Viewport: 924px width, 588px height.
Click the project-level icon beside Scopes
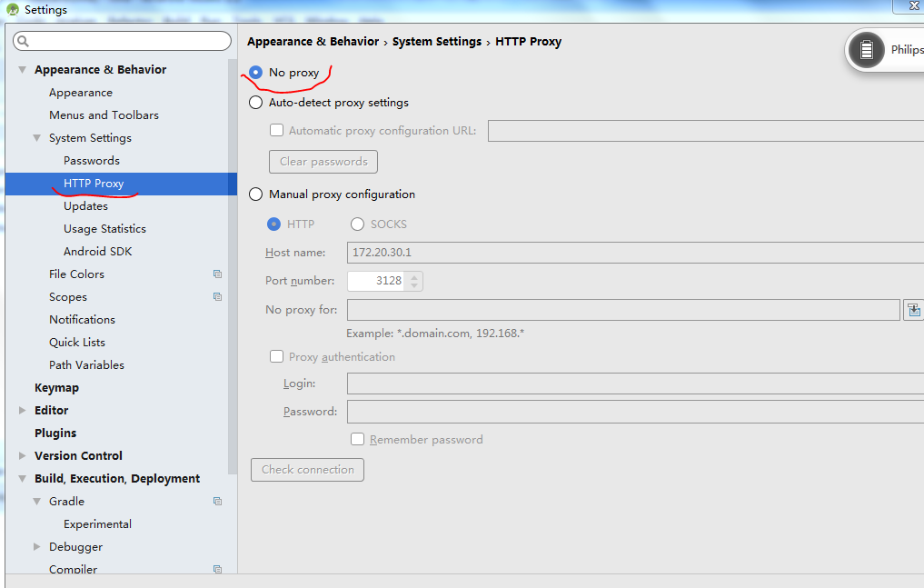[x=217, y=296]
